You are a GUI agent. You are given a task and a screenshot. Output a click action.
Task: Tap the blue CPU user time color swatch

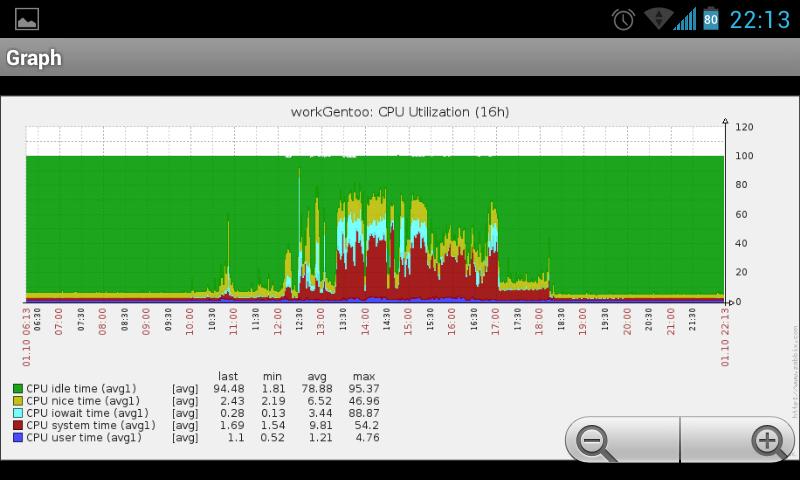click(18, 438)
